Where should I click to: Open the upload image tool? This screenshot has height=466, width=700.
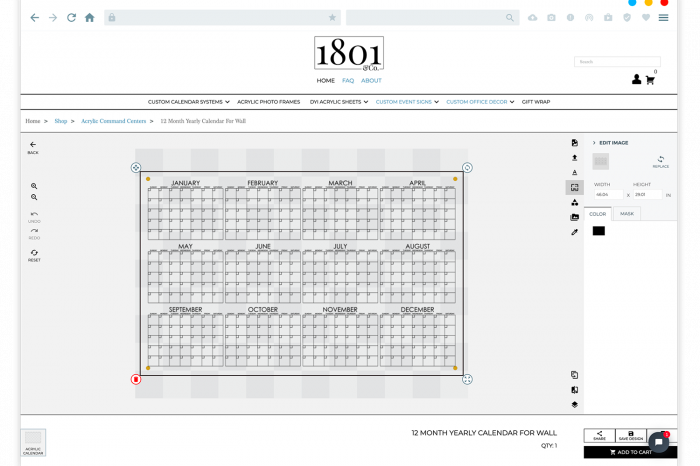tap(575, 158)
